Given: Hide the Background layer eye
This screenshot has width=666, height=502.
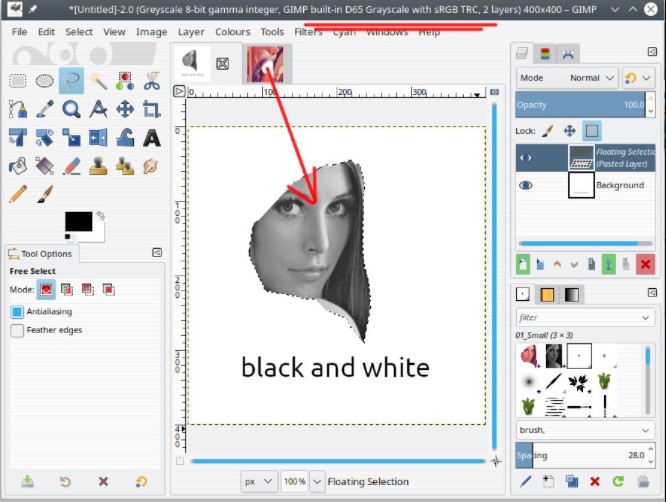Looking at the screenshot, I should tap(525, 185).
